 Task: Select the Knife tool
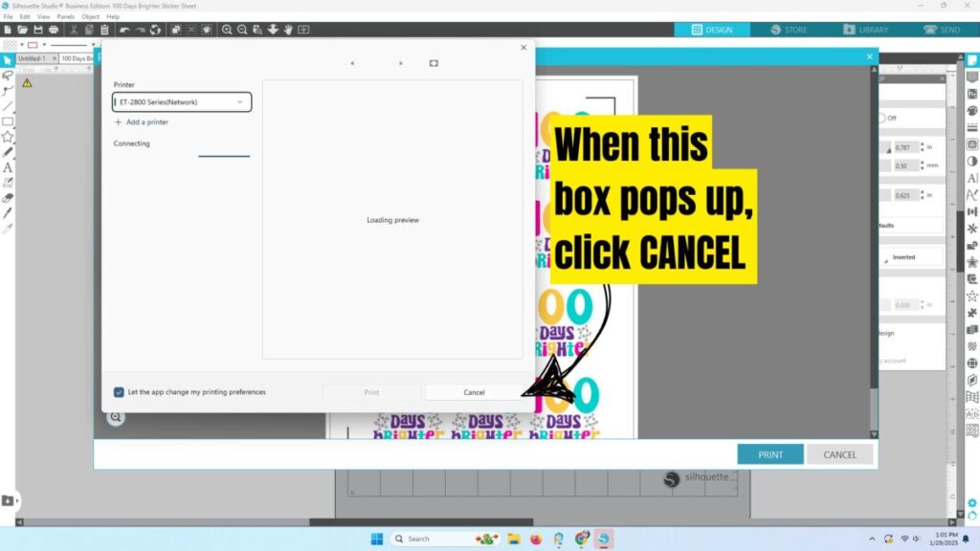click(x=8, y=213)
